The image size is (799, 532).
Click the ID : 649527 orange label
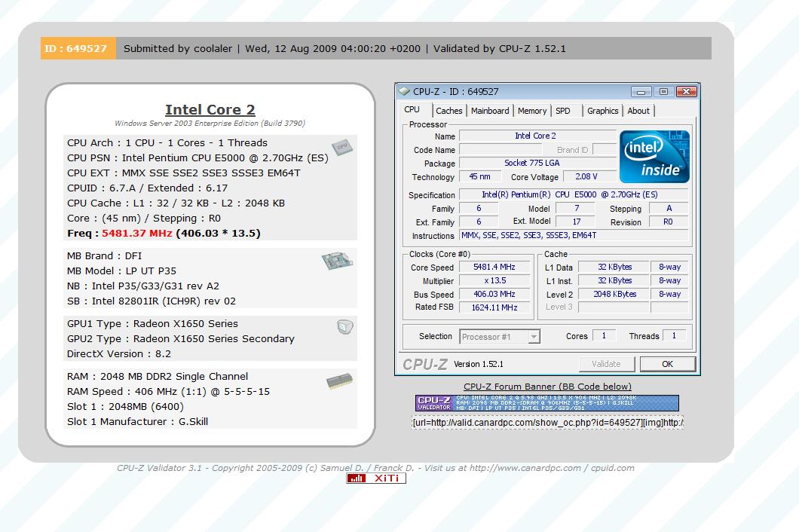[x=78, y=48]
